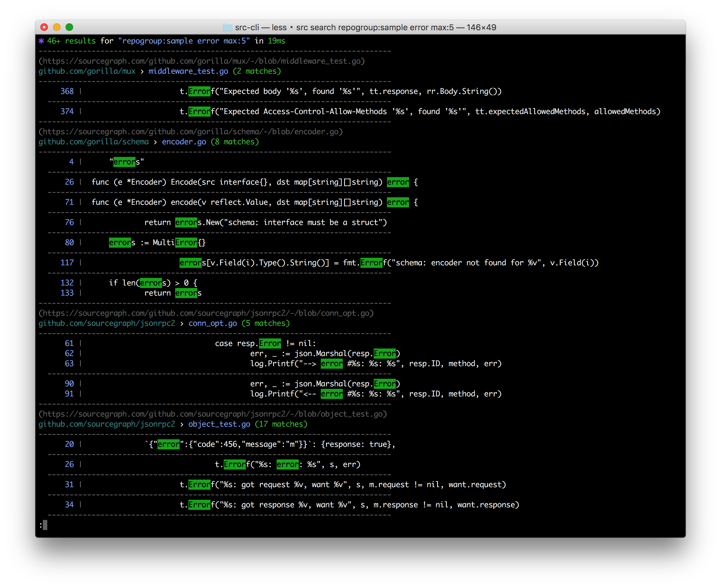Screen dimensions: 721x588
Task: Click line number 117 in encoder.go
Action: [x=67, y=263]
